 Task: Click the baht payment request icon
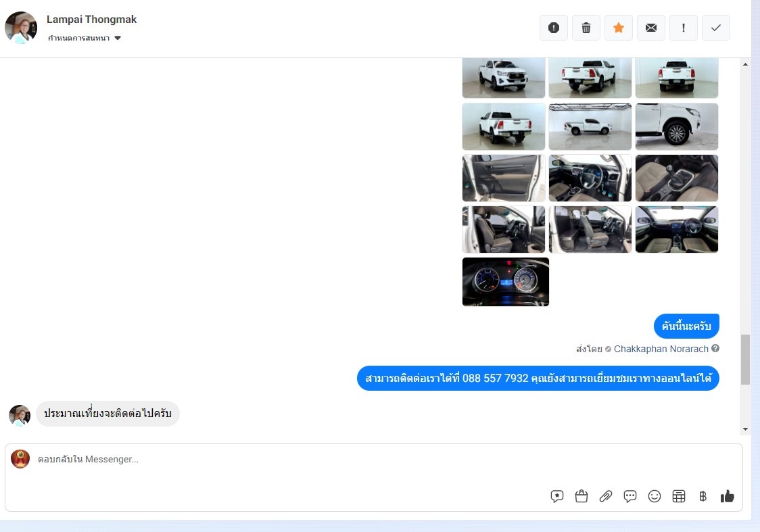pos(703,496)
